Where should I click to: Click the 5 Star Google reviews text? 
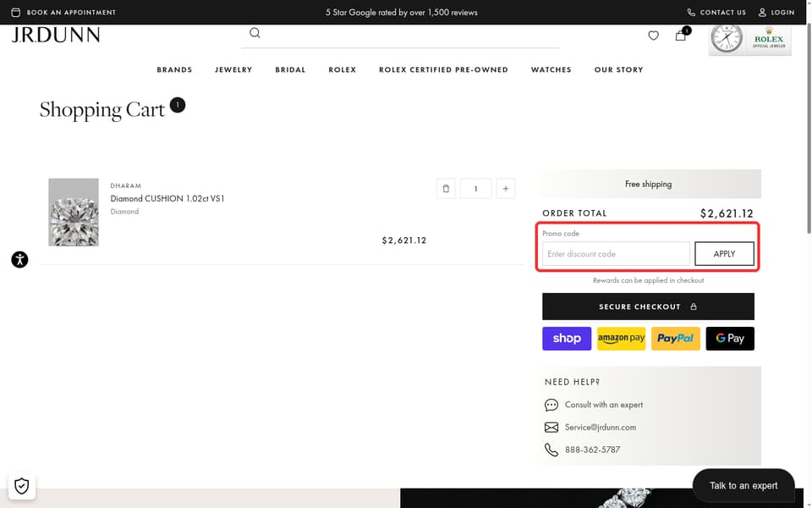tap(401, 12)
